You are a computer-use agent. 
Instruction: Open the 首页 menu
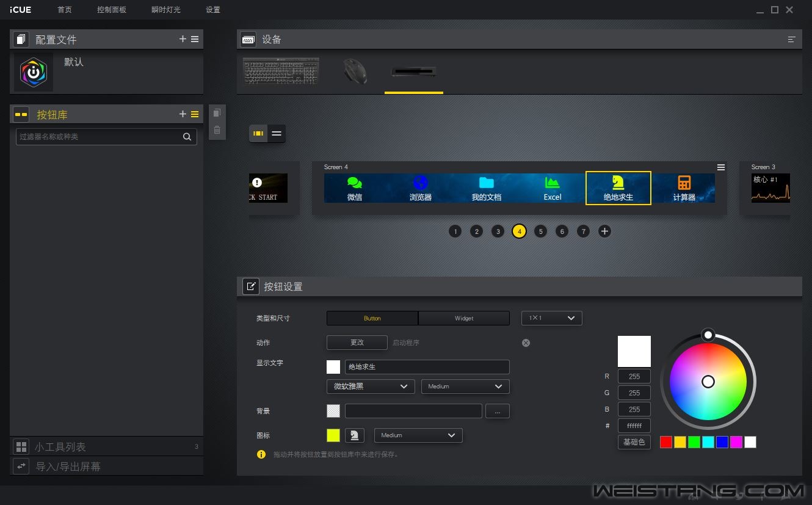tap(65, 10)
